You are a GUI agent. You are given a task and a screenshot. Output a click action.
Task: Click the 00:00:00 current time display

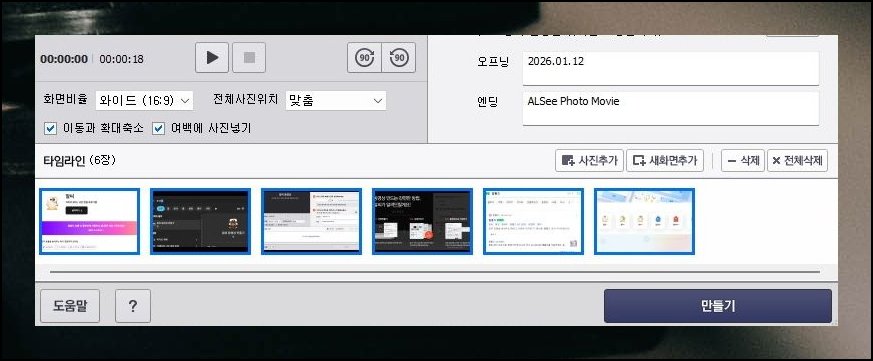click(64, 59)
